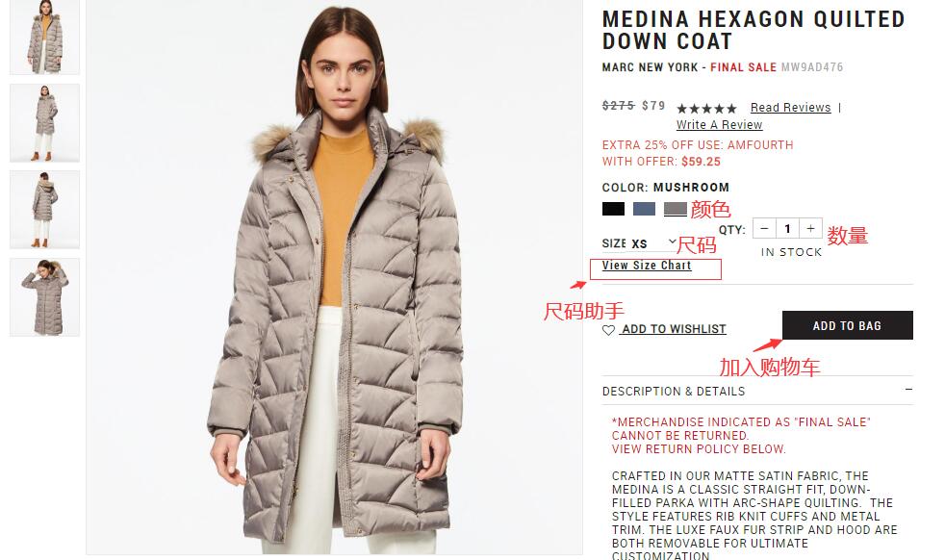Click the quantity input field
The width and height of the screenshot is (945, 560).
(x=787, y=228)
